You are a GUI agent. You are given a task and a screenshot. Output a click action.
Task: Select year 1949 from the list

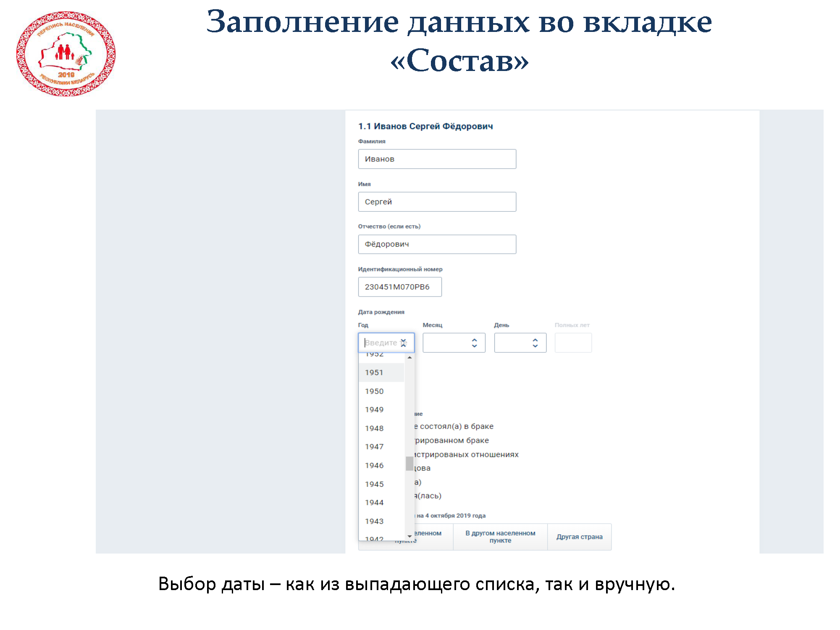(x=381, y=409)
